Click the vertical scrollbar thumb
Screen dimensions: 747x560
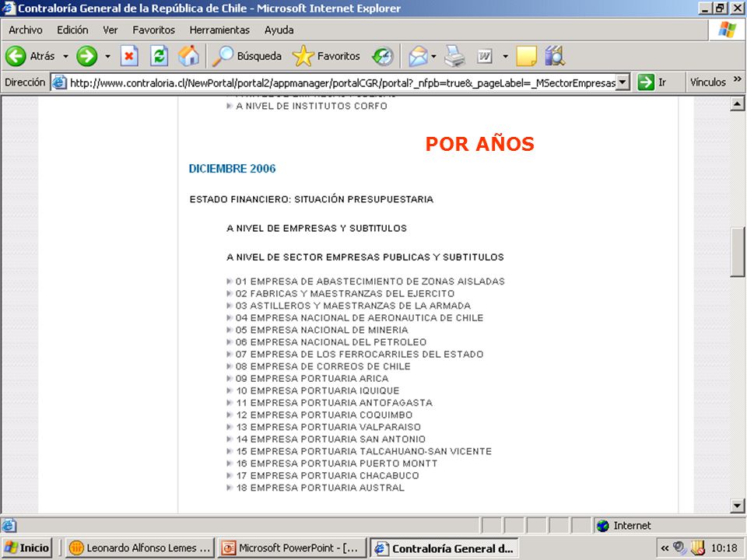tap(737, 252)
